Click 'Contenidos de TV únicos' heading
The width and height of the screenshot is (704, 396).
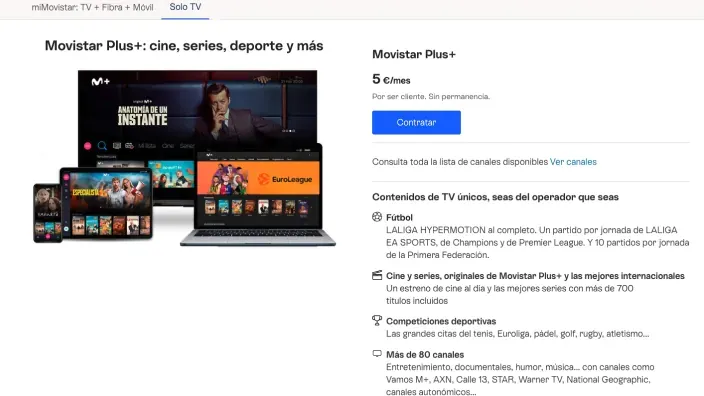pyautogui.click(x=495, y=197)
